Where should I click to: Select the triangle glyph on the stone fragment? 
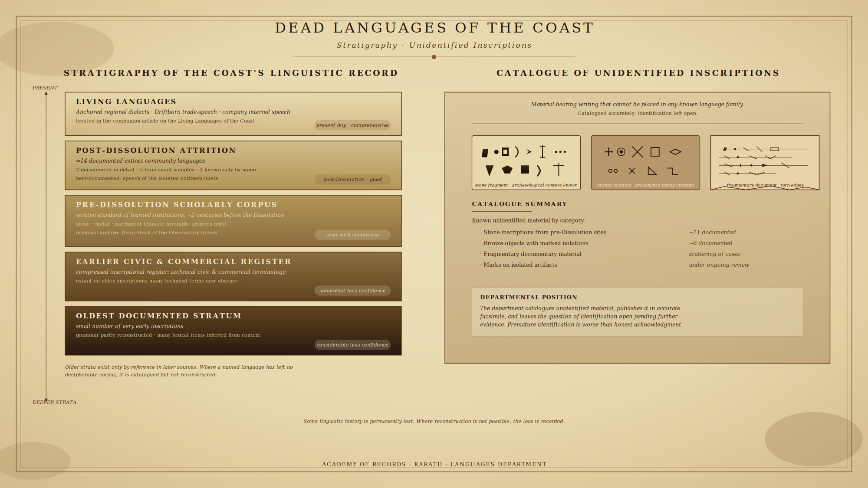coord(489,169)
